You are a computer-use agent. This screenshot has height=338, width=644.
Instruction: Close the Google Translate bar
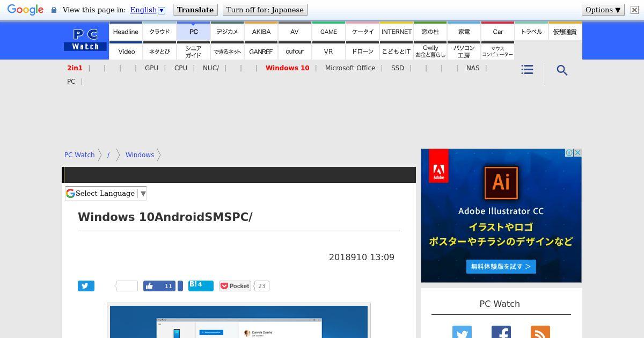click(634, 10)
